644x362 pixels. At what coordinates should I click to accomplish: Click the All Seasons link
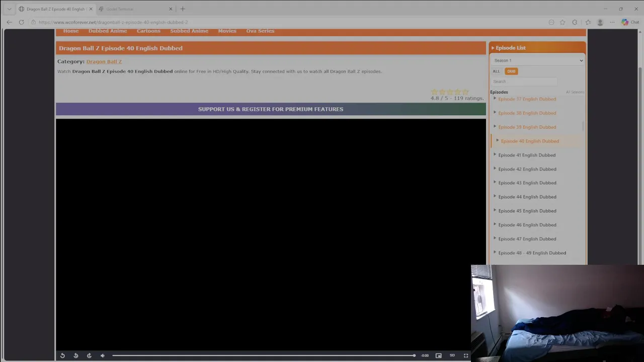pyautogui.click(x=575, y=92)
